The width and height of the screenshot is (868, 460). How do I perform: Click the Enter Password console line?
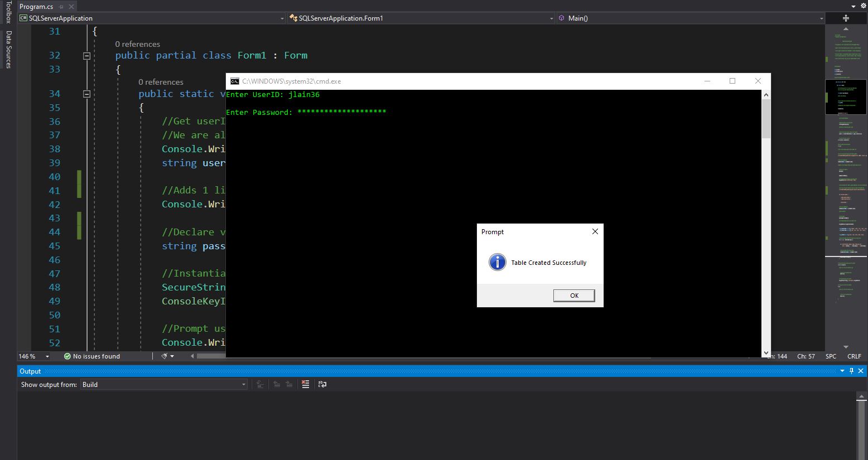click(x=306, y=113)
